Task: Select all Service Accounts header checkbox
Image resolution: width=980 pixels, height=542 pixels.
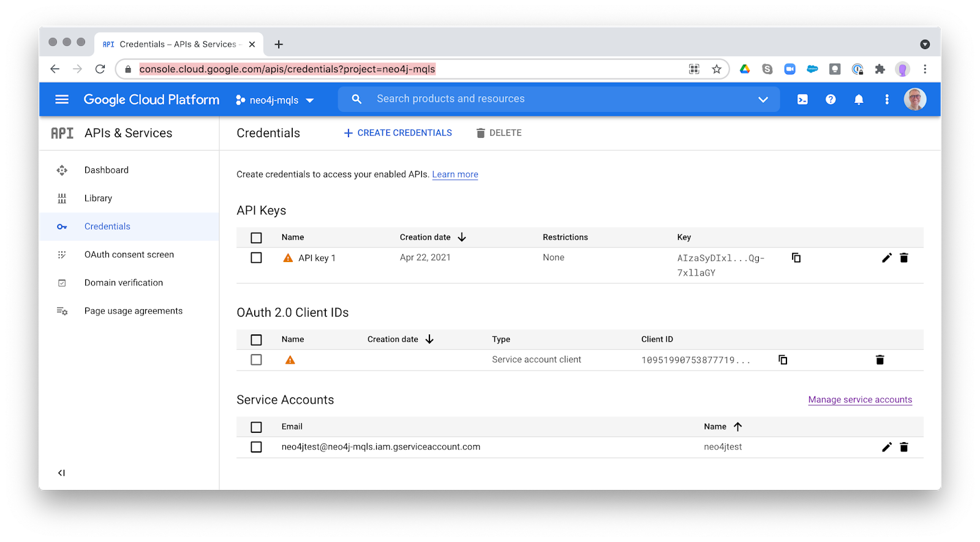Action: pos(257,427)
